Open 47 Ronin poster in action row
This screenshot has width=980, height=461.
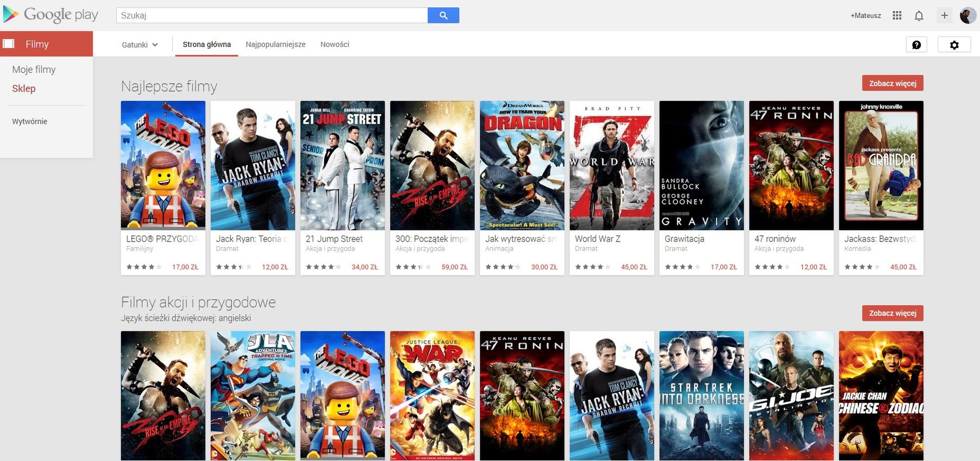(x=522, y=396)
